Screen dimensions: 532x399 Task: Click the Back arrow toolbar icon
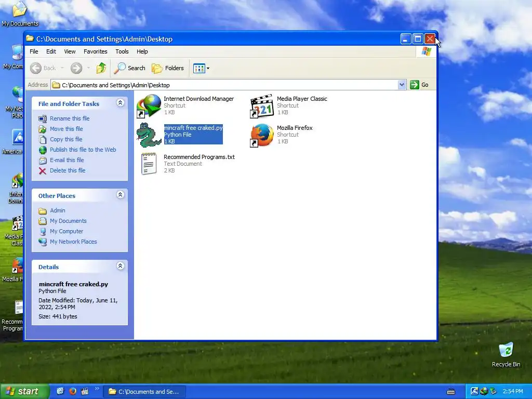coord(36,68)
